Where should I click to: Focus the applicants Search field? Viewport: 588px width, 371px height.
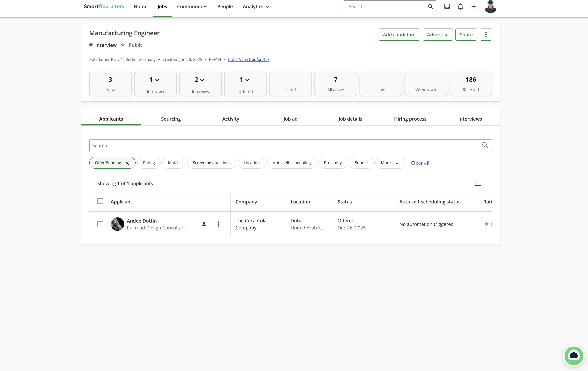tap(290, 145)
